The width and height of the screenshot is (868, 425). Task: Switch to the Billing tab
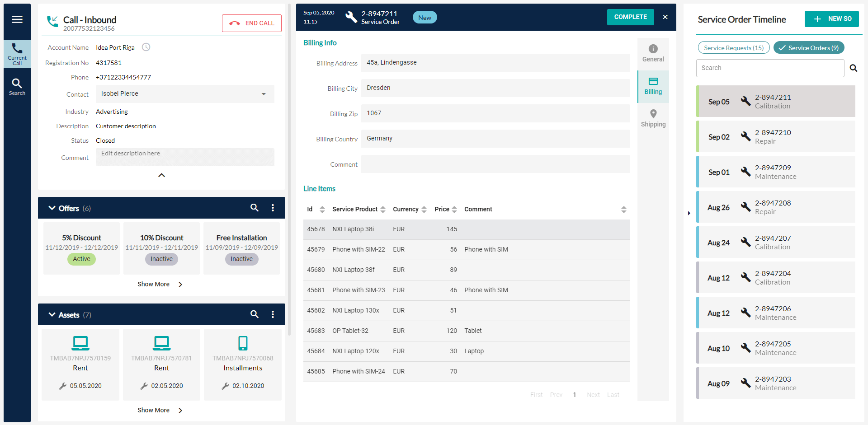tap(653, 86)
